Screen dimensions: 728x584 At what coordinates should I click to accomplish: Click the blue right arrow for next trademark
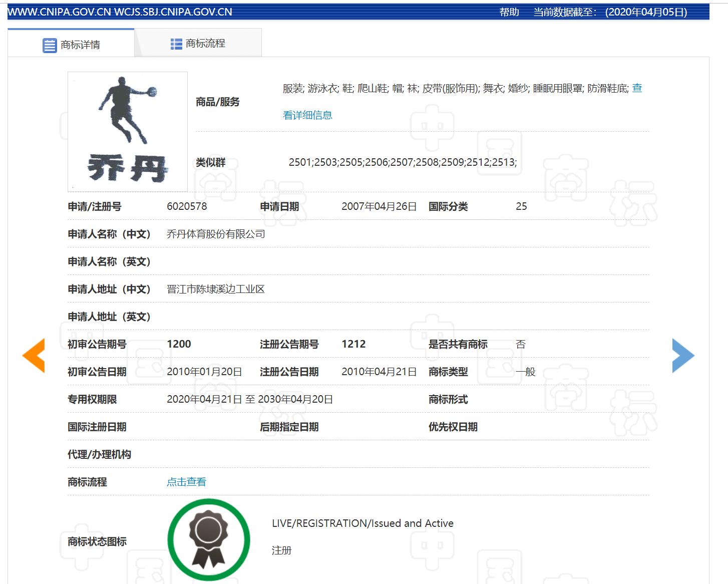click(683, 355)
